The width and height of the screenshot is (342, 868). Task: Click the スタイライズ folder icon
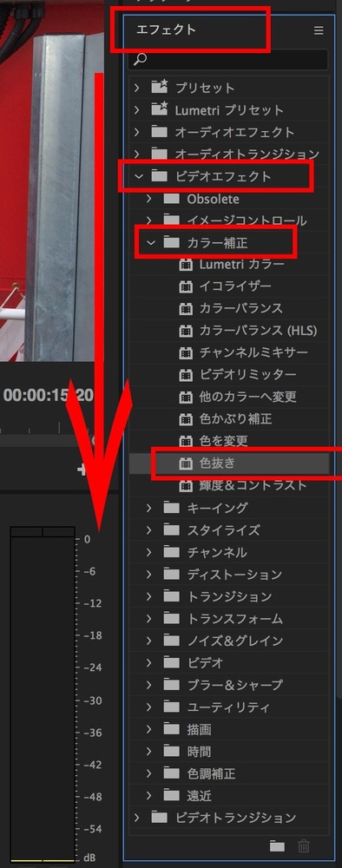(172, 529)
